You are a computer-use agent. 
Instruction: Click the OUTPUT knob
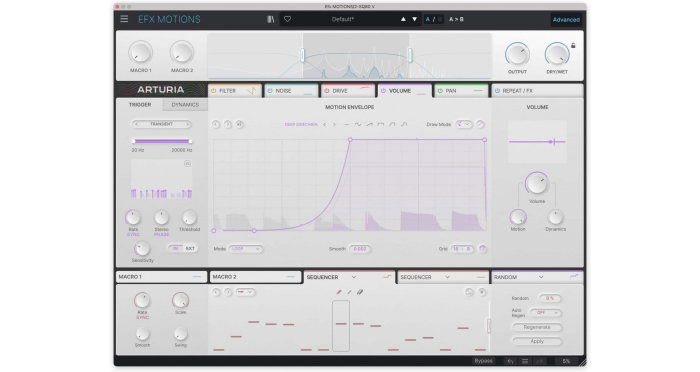517,54
